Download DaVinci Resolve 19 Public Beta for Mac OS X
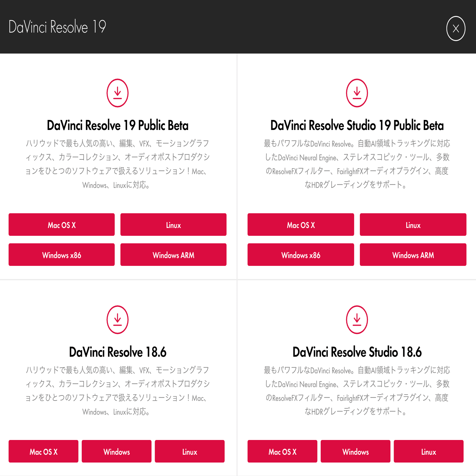 [x=61, y=225]
